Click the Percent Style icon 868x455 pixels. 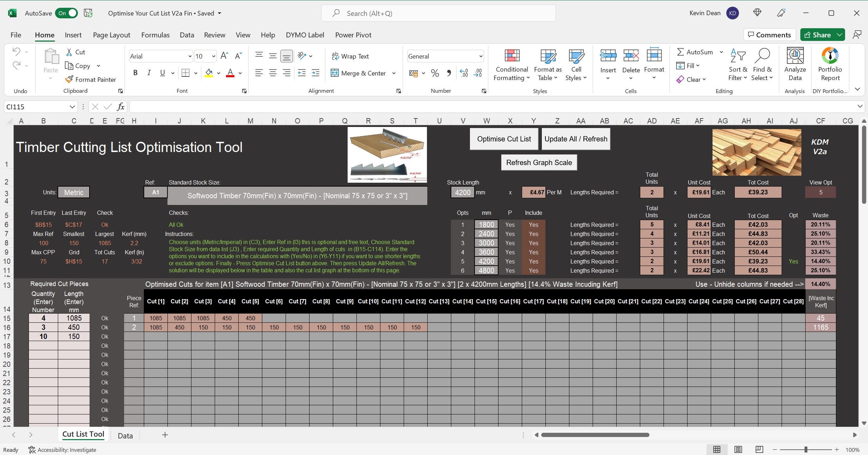coord(435,73)
